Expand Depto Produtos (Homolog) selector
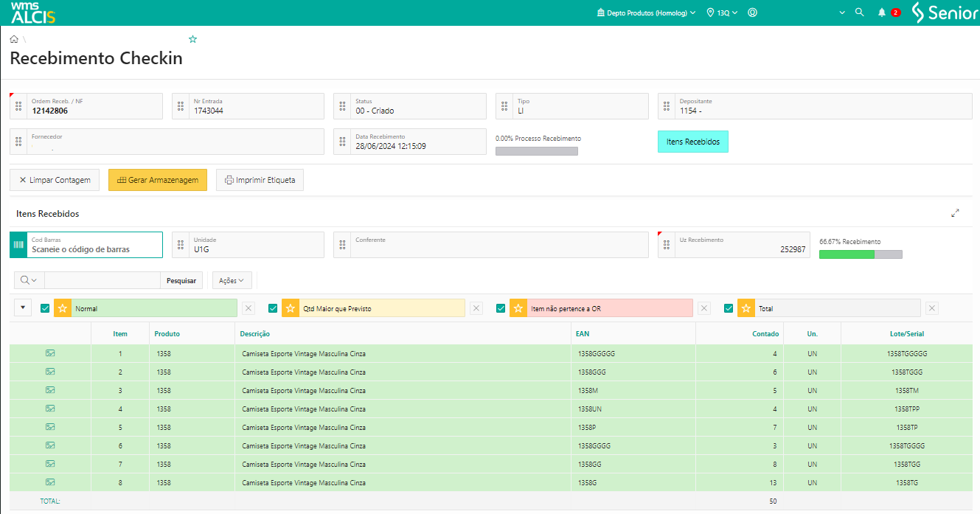 pos(646,13)
